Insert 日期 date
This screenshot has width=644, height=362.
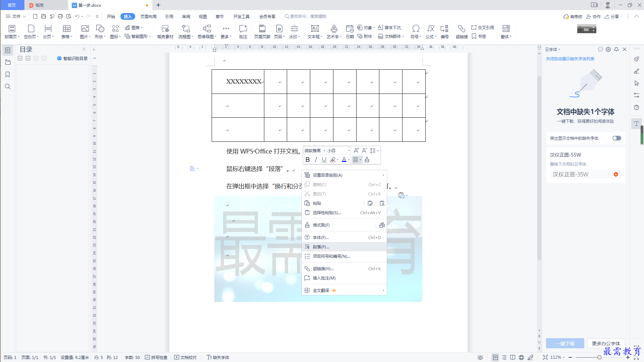[350, 32]
